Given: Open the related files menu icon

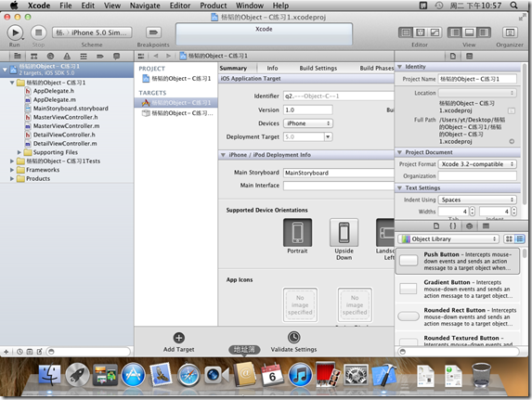Looking at the screenshot, I should click(x=141, y=56).
